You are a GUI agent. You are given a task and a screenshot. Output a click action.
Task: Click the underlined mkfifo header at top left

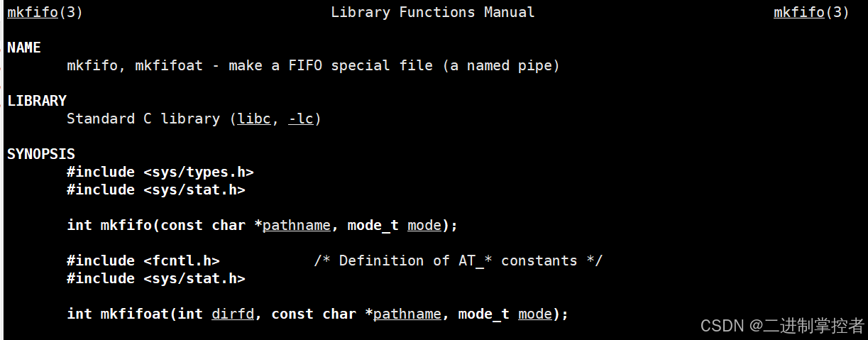click(x=32, y=13)
